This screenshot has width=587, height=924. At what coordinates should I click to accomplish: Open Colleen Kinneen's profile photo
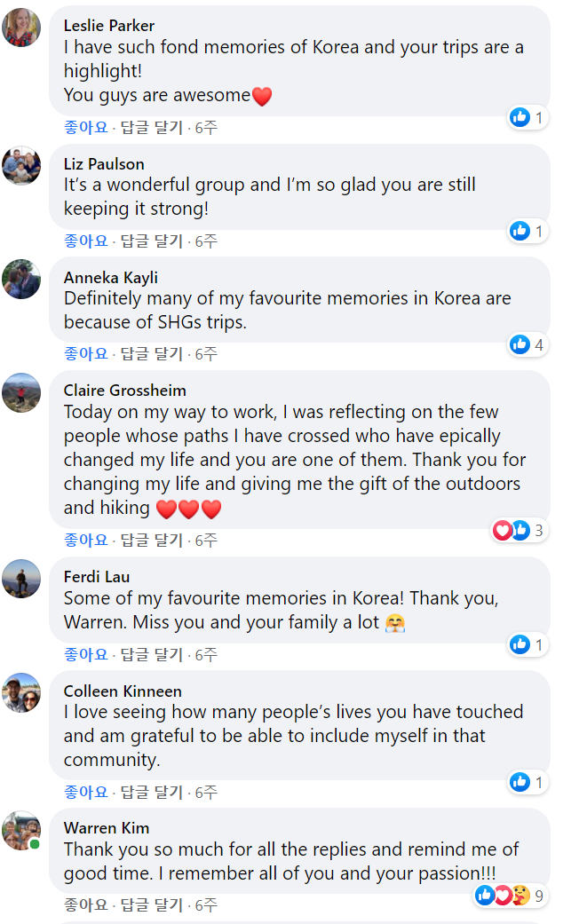point(22,692)
